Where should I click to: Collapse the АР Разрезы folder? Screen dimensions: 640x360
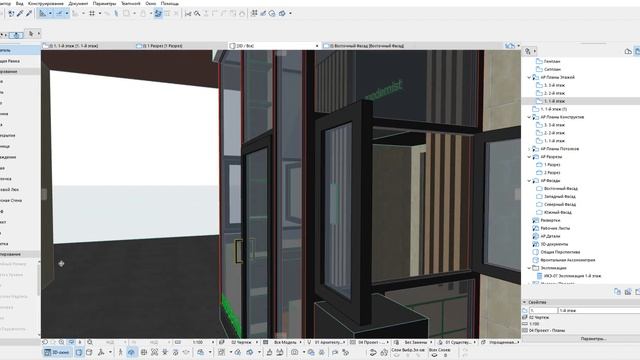(529, 157)
